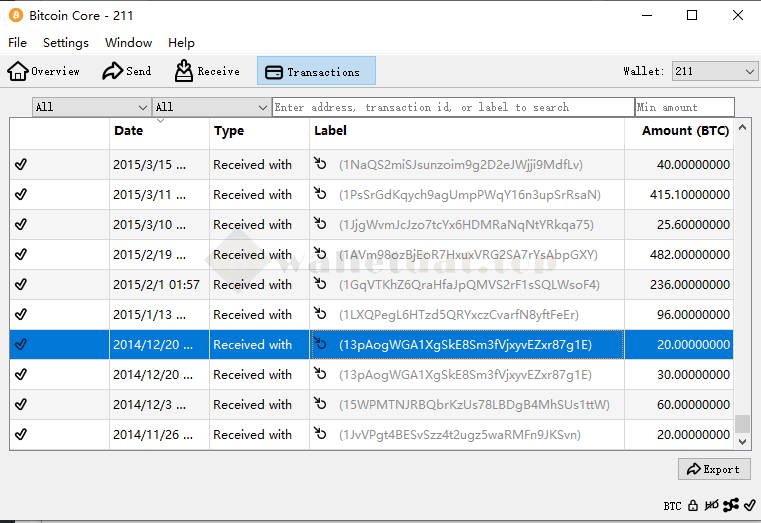The width and height of the screenshot is (761, 523).
Task: Open the Help menu
Action: pos(181,43)
